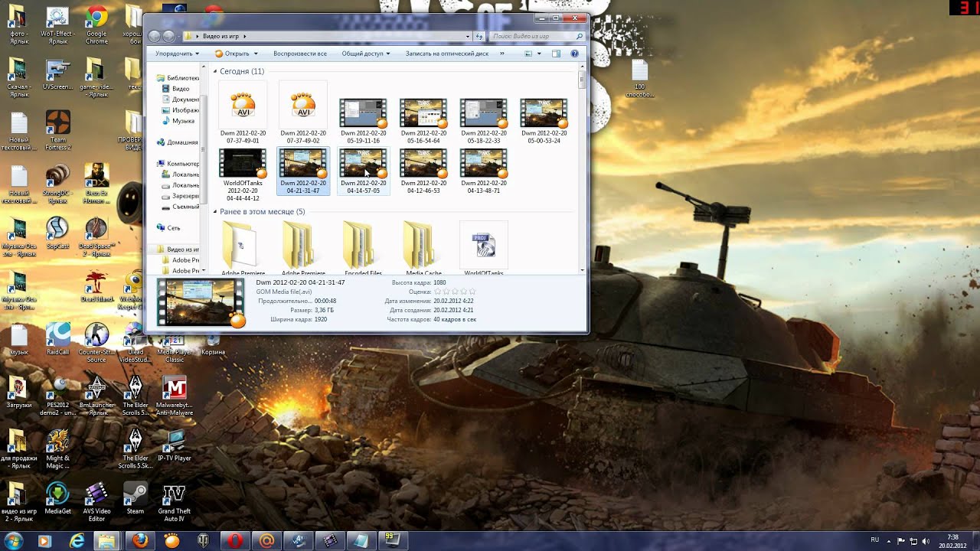This screenshot has height=551, width=980.
Task: Open the Общий доступ dropdown
Action: [366, 54]
